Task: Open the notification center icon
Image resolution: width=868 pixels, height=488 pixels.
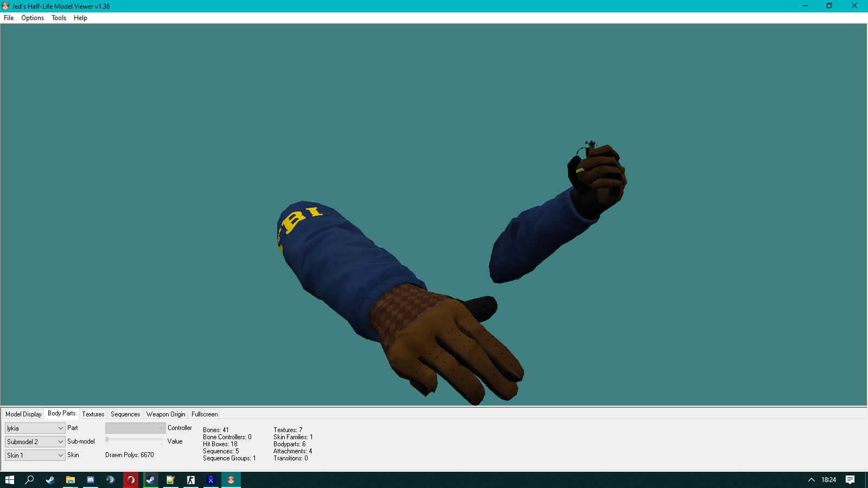Action: pyautogui.click(x=850, y=480)
